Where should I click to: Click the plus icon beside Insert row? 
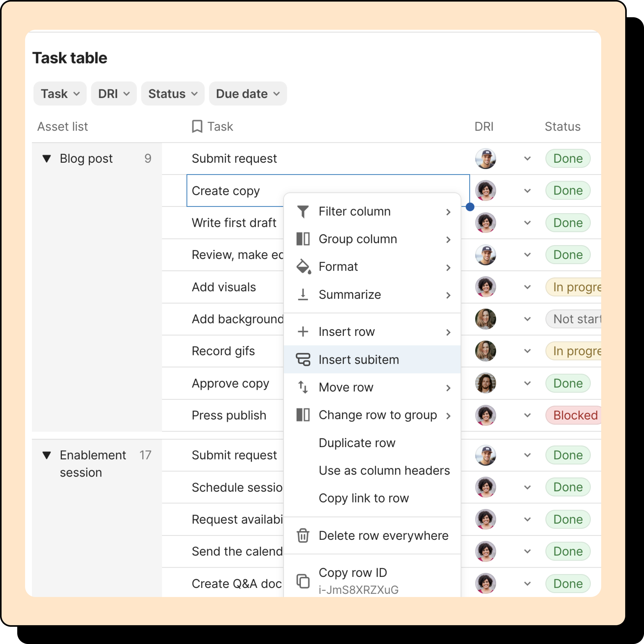coord(303,332)
